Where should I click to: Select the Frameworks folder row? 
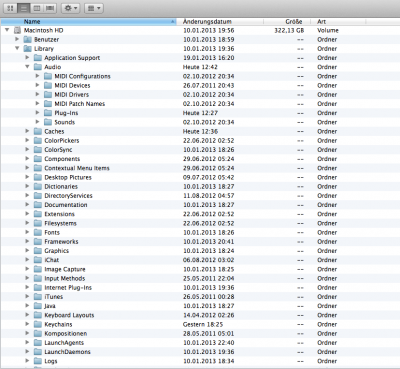200,242
